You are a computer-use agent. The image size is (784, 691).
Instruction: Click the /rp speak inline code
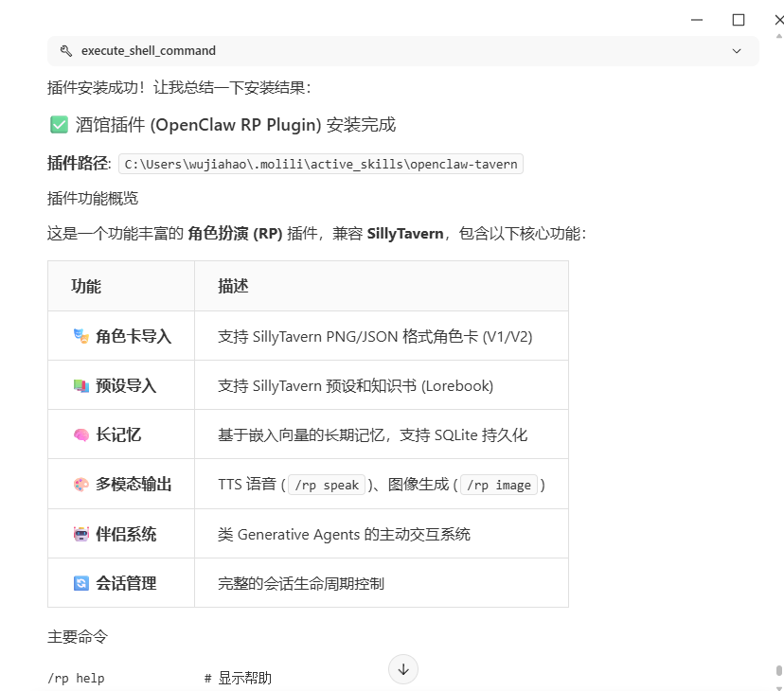tap(327, 485)
